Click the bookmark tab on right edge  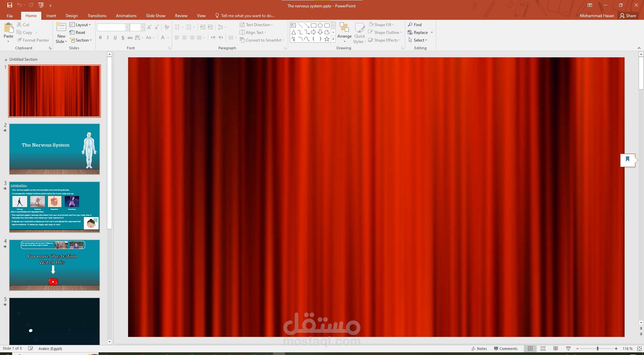(628, 160)
